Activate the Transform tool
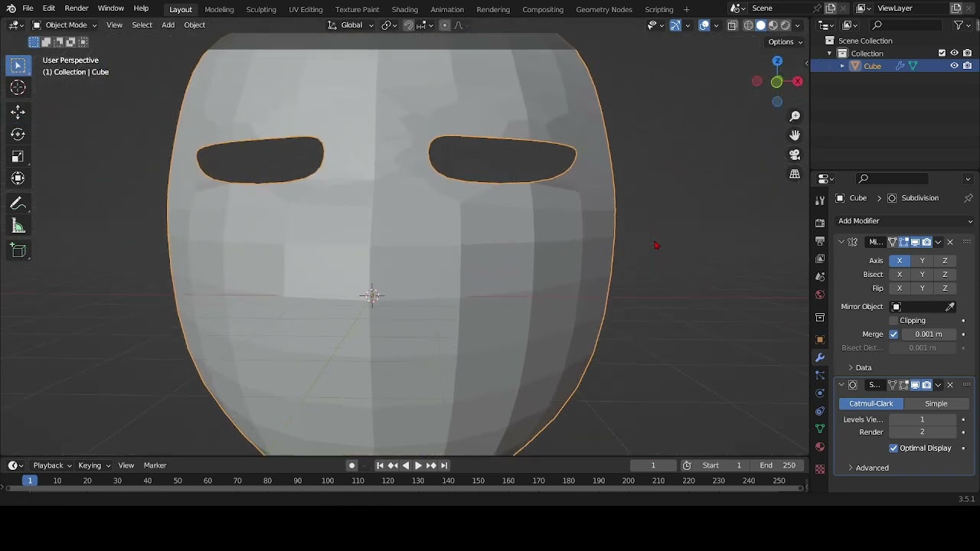This screenshot has height=551, width=980. coord(18,178)
